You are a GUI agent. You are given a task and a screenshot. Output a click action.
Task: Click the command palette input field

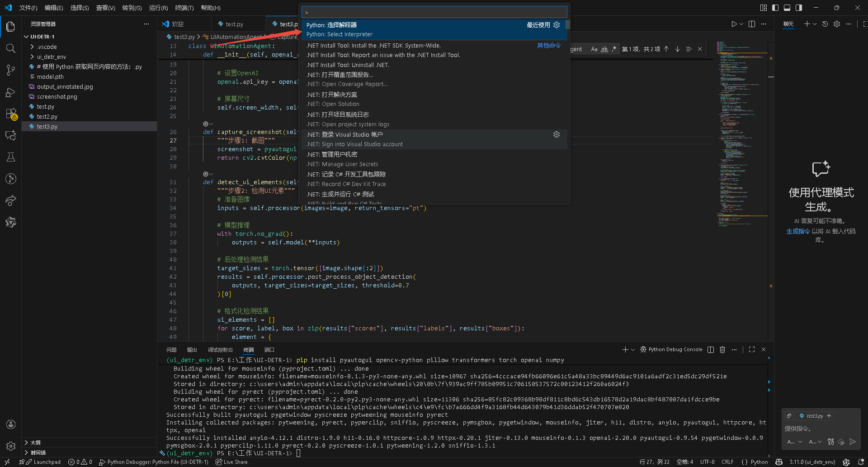pyautogui.click(x=434, y=12)
